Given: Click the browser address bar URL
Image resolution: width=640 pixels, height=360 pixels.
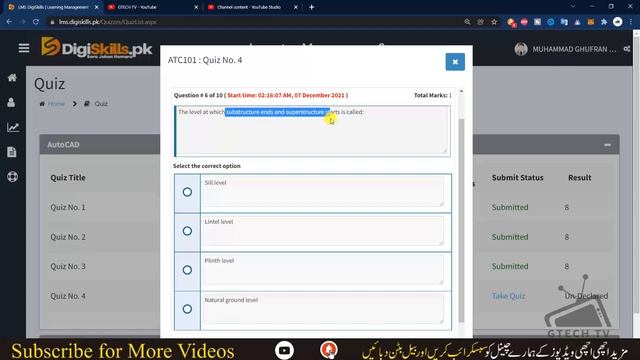Looking at the screenshot, I should 108,22.
